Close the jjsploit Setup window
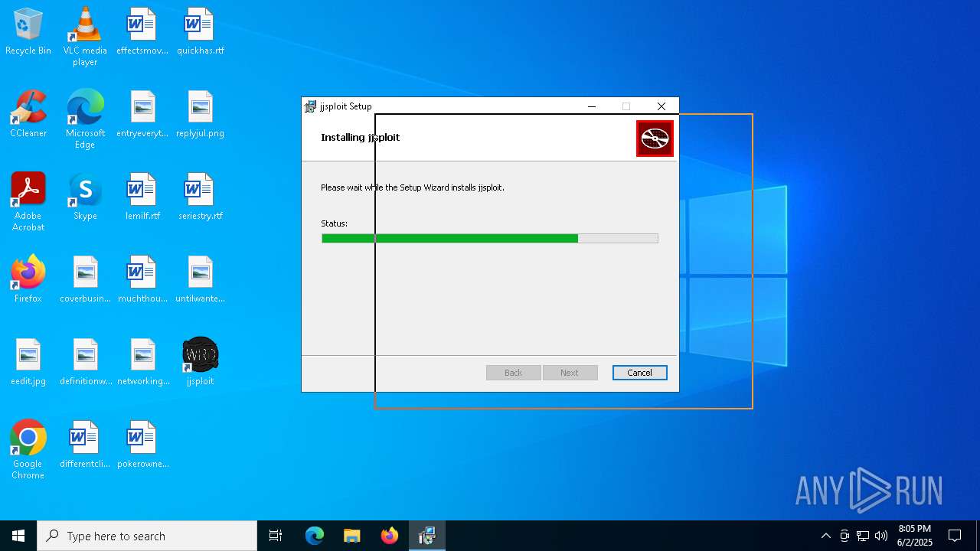 [x=661, y=106]
